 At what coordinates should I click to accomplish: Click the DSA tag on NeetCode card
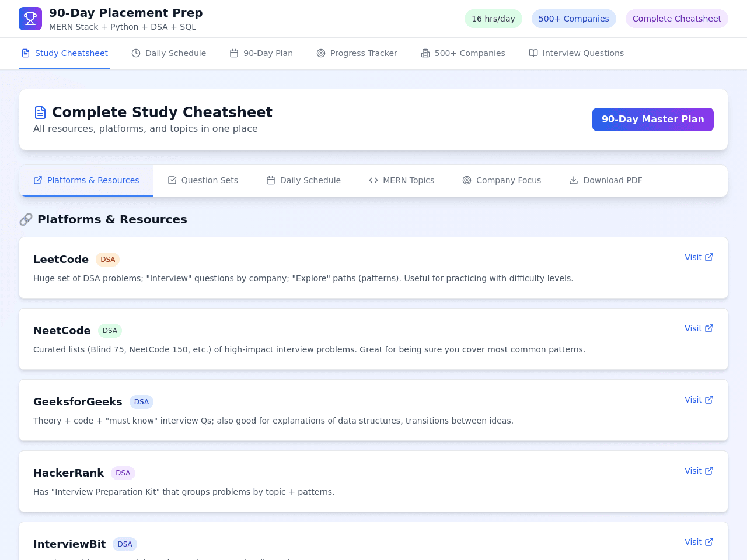[110, 331]
